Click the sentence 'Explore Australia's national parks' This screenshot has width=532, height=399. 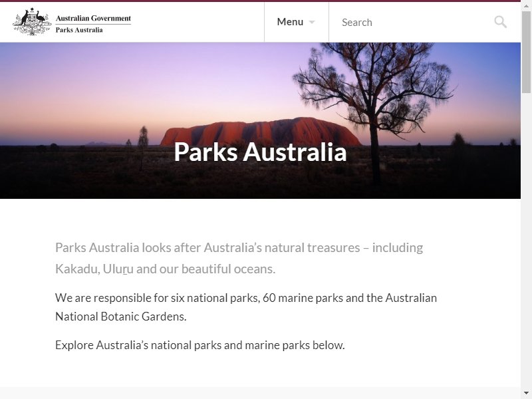coord(200,345)
